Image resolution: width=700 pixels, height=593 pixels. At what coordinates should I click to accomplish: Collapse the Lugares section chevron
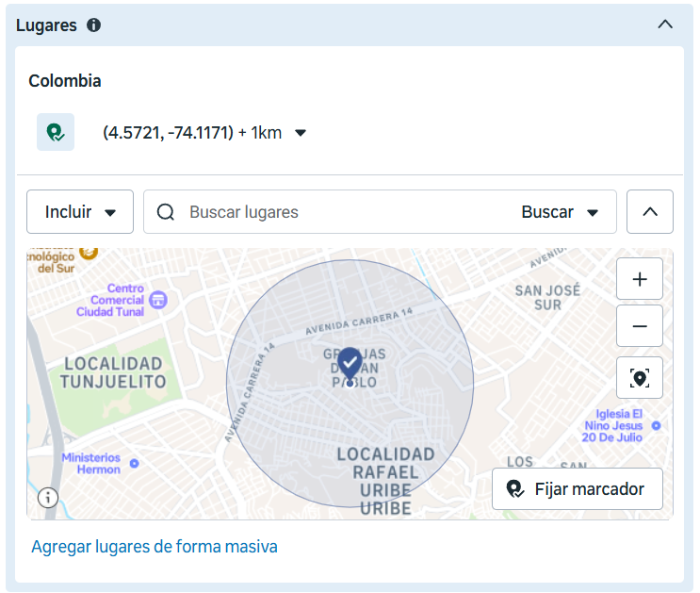pyautogui.click(x=665, y=25)
